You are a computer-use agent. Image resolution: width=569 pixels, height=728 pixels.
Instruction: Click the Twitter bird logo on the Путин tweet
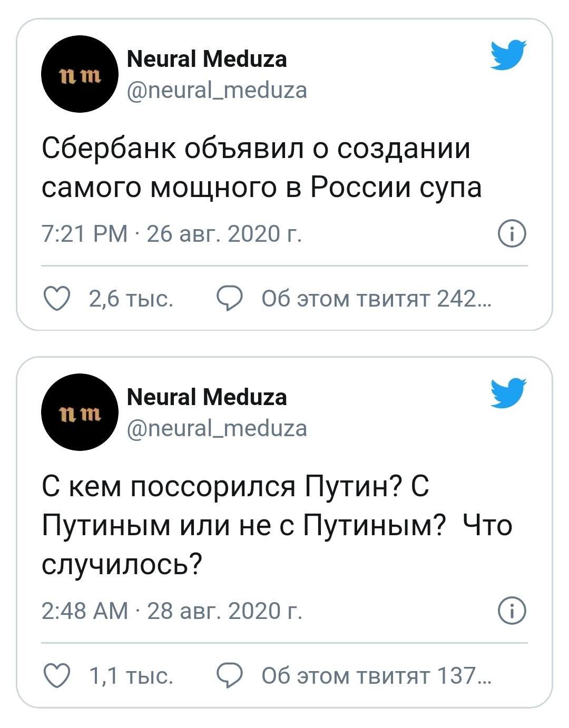508,393
